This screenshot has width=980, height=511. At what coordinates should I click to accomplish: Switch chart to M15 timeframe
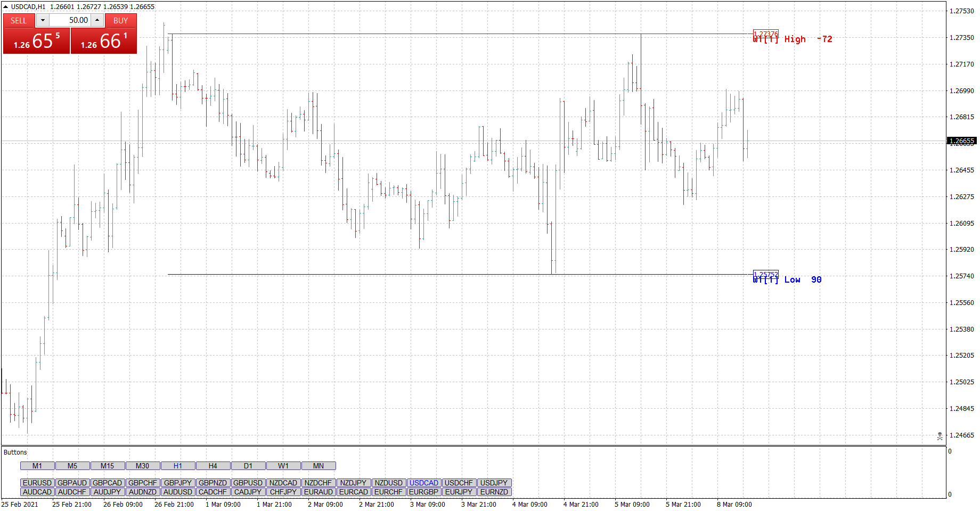click(x=108, y=466)
